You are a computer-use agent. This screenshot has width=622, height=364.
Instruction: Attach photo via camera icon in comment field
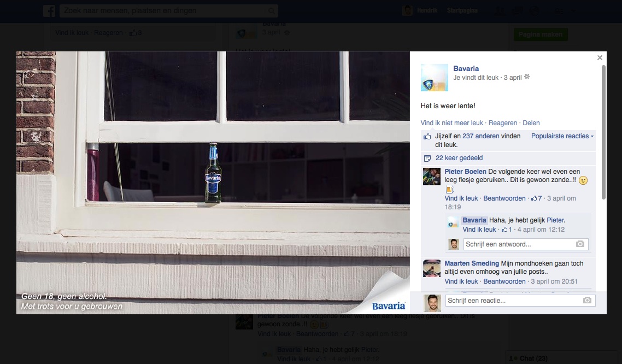(x=587, y=301)
